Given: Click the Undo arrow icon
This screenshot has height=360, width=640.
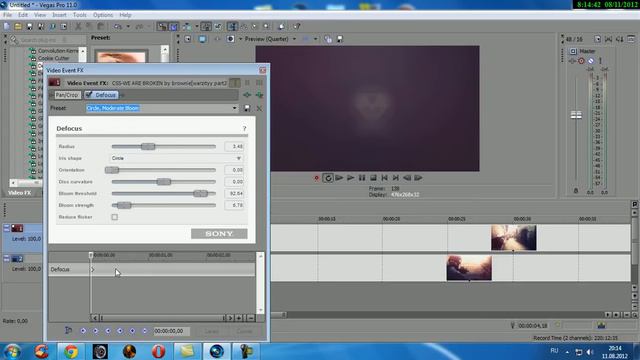Looking at the screenshot, I should (x=118, y=27).
